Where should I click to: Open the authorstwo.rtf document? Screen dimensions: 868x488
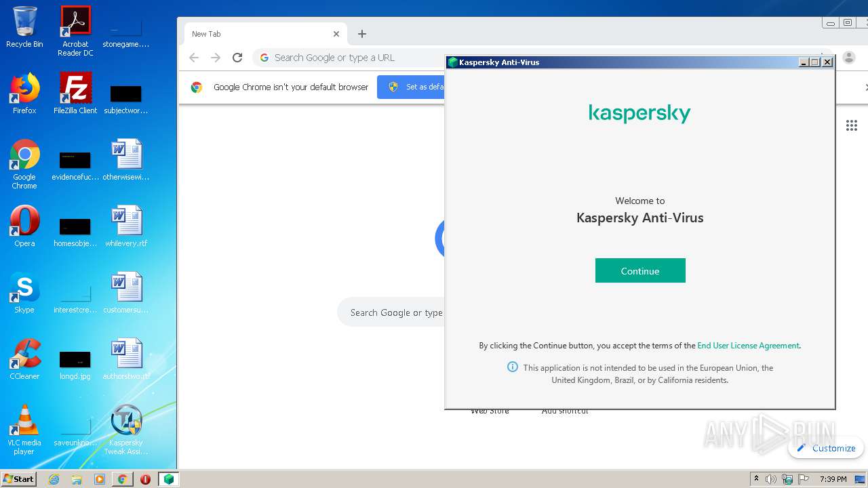[126, 359]
